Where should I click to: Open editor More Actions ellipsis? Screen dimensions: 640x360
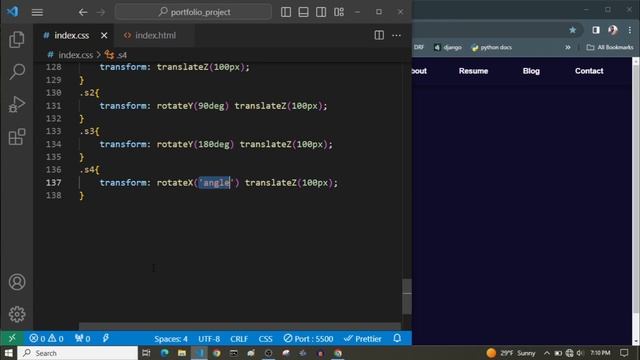point(396,36)
